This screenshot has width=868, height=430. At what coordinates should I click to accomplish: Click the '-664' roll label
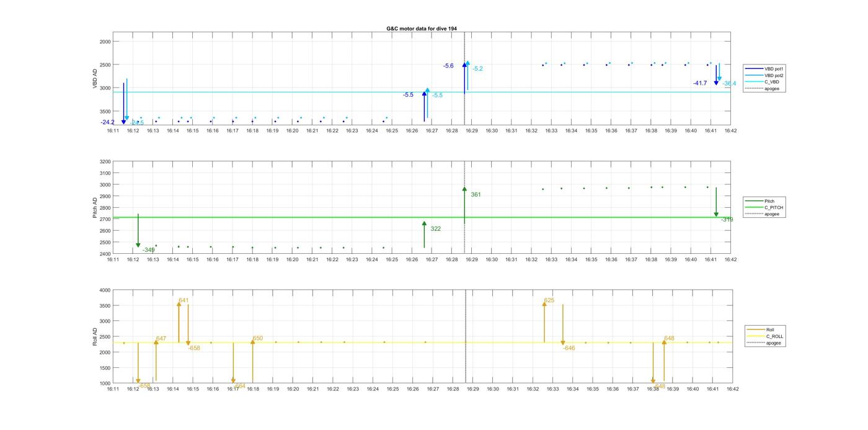(x=239, y=386)
